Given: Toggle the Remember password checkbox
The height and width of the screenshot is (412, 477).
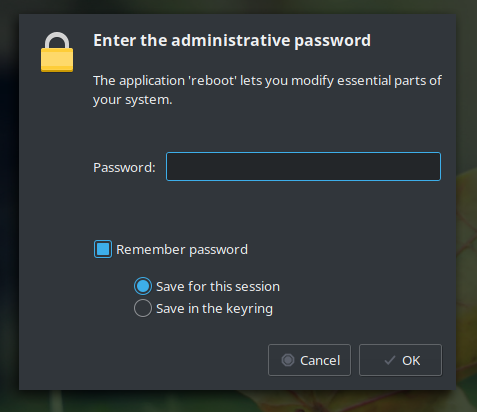Looking at the screenshot, I should click(x=103, y=249).
